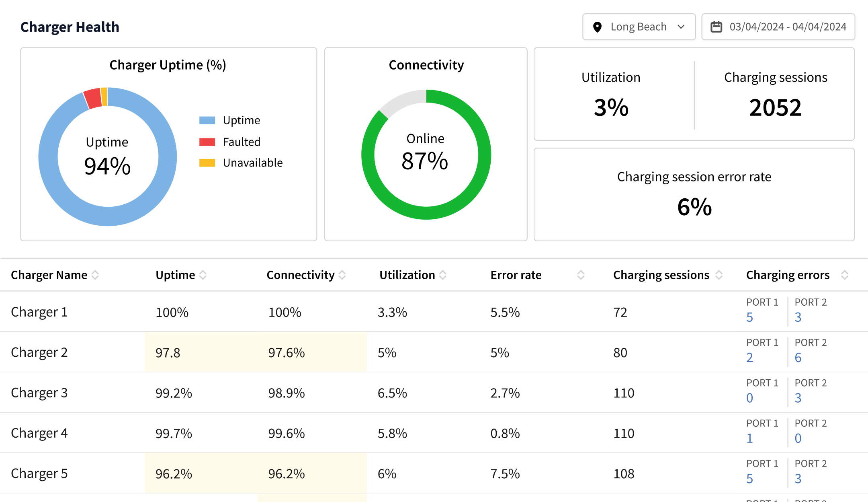Click the blue Uptime legend swatch

207,120
